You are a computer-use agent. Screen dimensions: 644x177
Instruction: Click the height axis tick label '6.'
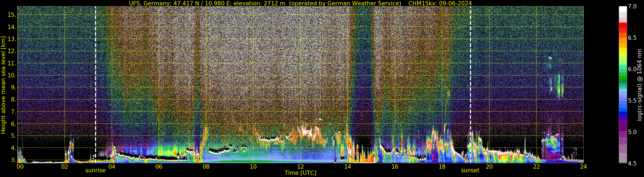[13, 124]
